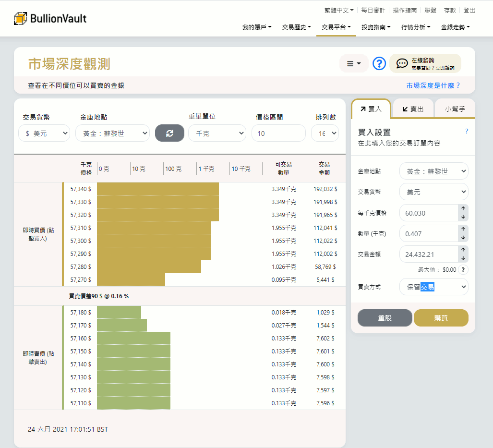Increase the trade amount with up arrow
Screen dimensions: 493x448
[463, 250]
